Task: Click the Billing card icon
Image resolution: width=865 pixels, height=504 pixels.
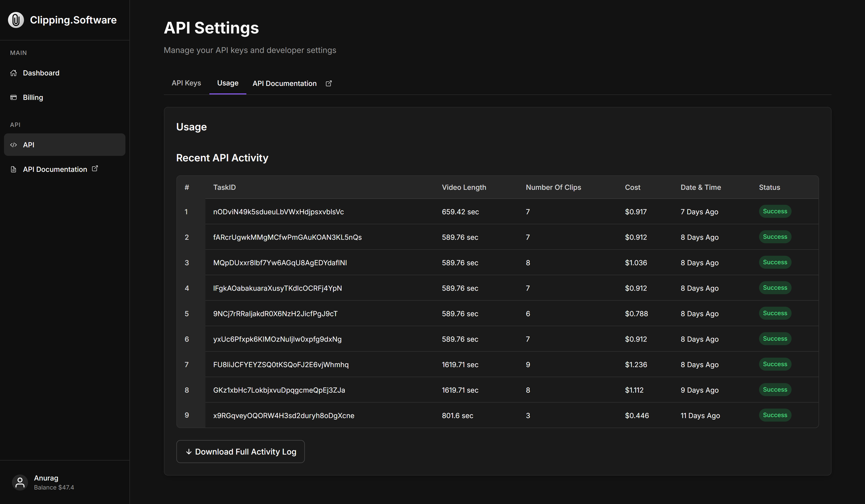Action: click(x=13, y=97)
